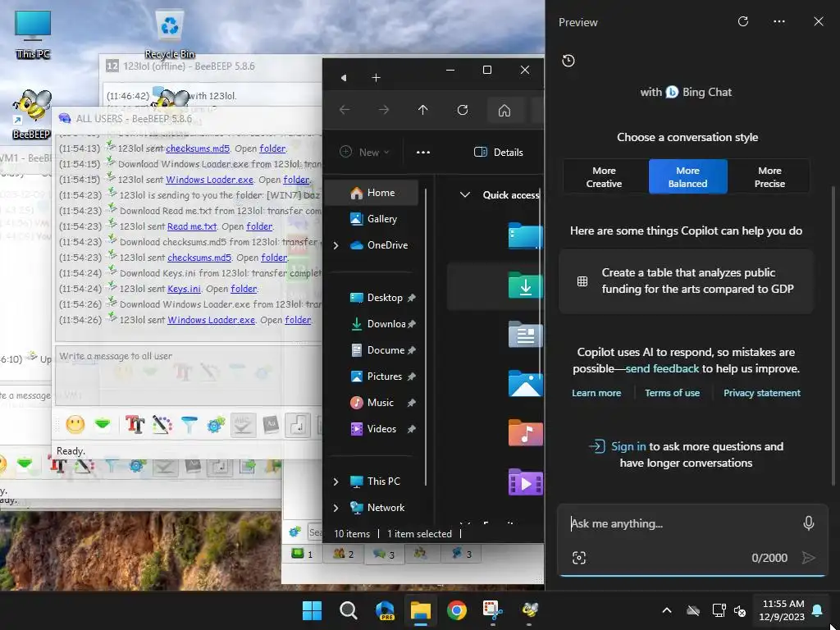Open folder link on Keys.ini line
Screen dimensions: 840x630
[x=244, y=289]
